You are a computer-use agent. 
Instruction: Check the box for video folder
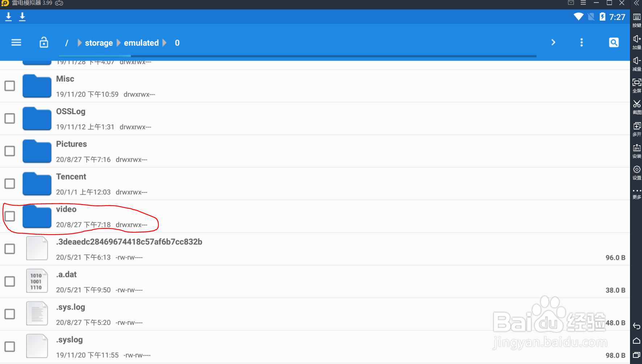click(10, 216)
